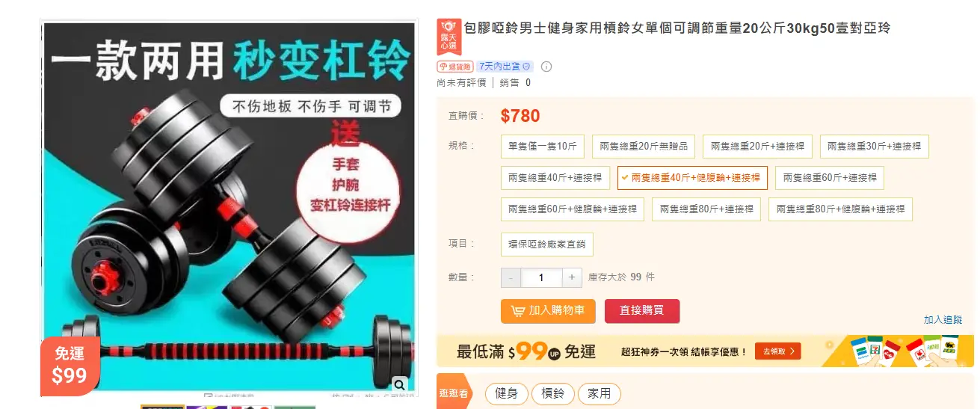Click the 直接購買 button
980x409 pixels.
642,311
